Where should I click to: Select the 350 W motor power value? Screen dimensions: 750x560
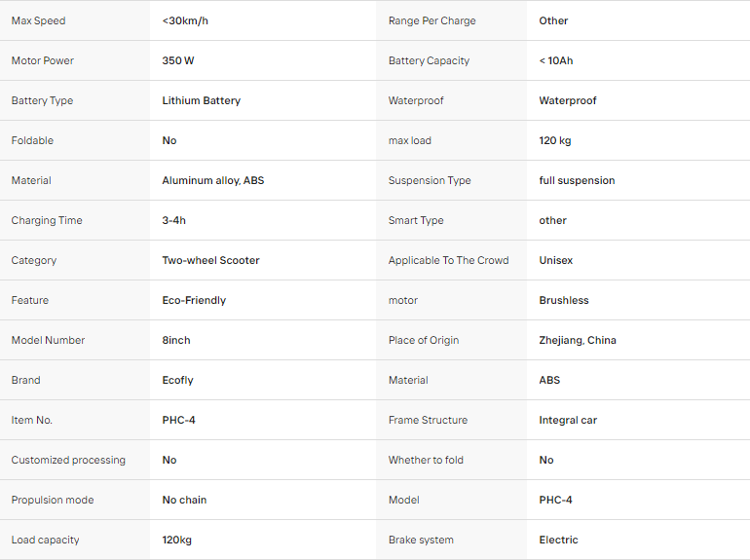point(178,60)
